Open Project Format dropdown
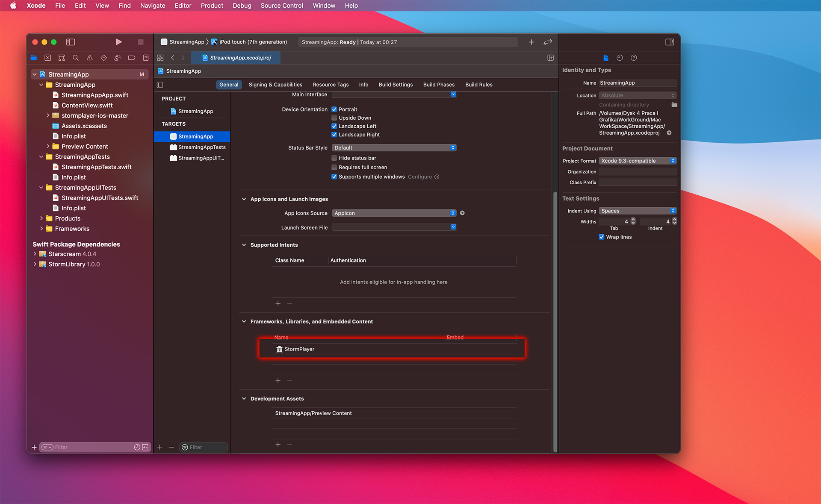Screen dimensions: 821x504 [x=638, y=161]
